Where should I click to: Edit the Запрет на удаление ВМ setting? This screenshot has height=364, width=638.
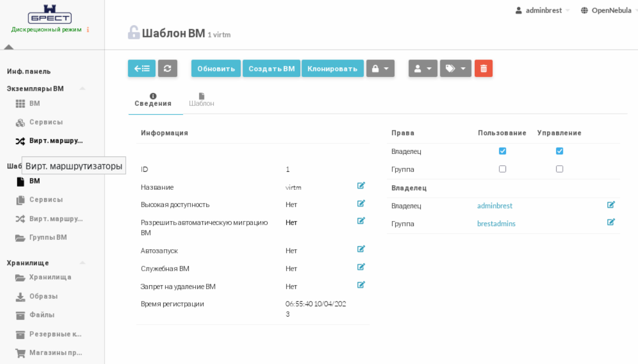[360, 285]
